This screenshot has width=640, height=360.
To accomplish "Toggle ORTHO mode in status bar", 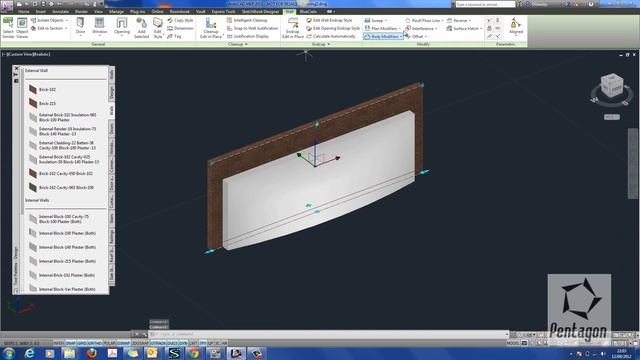I will click(95, 343).
